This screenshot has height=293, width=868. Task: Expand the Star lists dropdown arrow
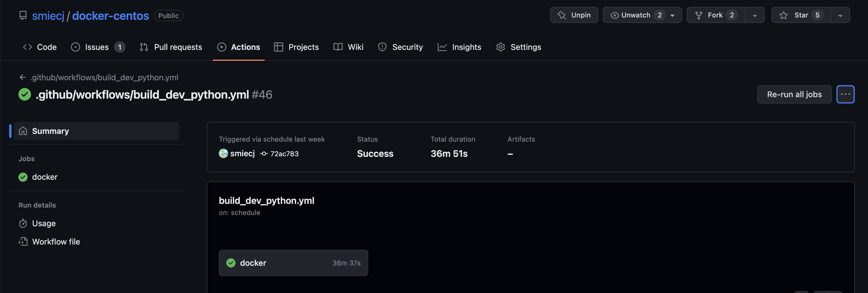pos(840,15)
